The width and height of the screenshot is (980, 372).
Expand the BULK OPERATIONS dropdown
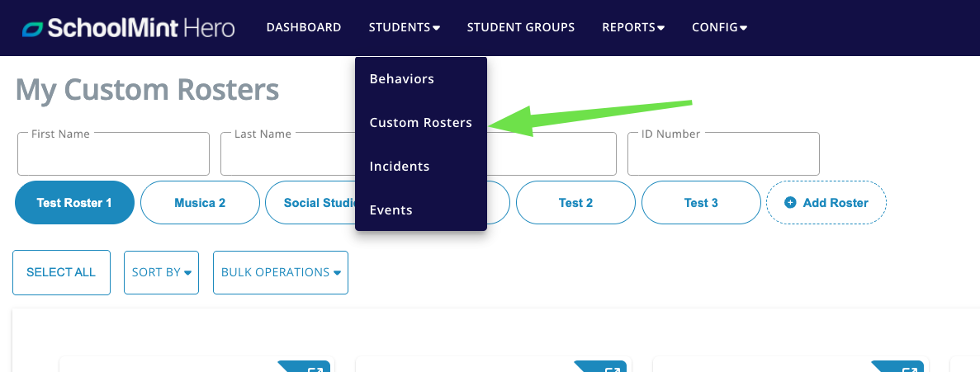[281, 272]
